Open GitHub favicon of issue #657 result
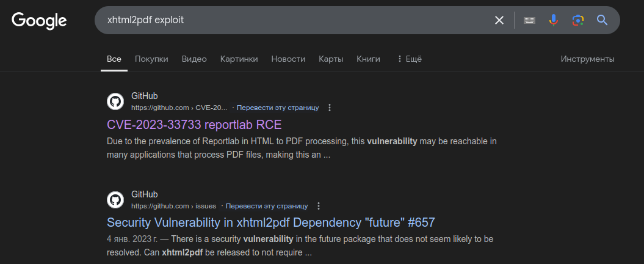Image resolution: width=644 pixels, height=264 pixels. [x=115, y=200]
